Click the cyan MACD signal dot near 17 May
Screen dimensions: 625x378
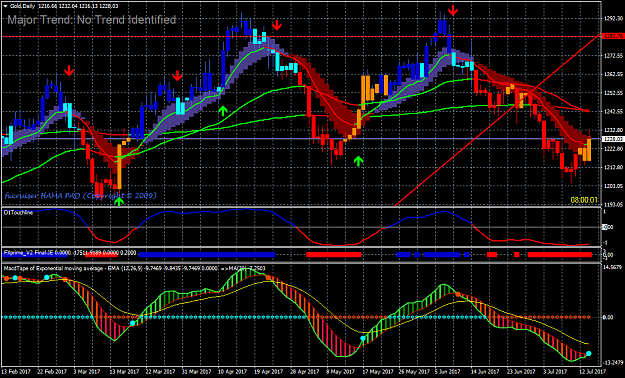(363, 338)
